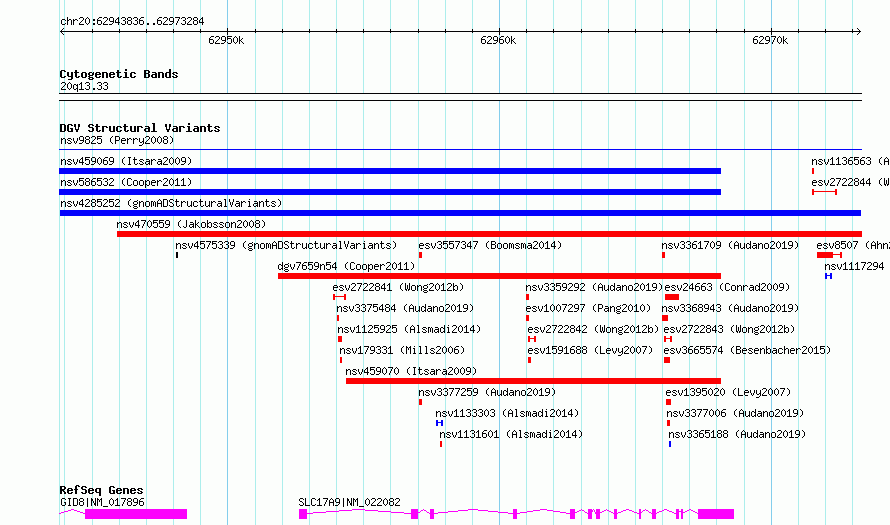
Task: Click the esv3557347 (Boomsma2014) label
Action: pyautogui.click(x=490, y=245)
